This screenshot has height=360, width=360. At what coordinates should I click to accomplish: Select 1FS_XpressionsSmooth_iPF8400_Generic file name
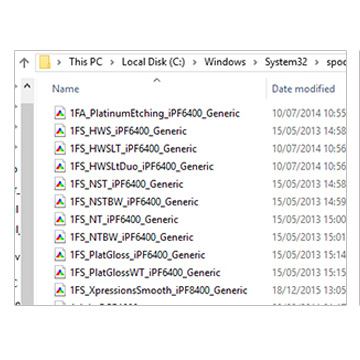pyautogui.click(x=159, y=291)
